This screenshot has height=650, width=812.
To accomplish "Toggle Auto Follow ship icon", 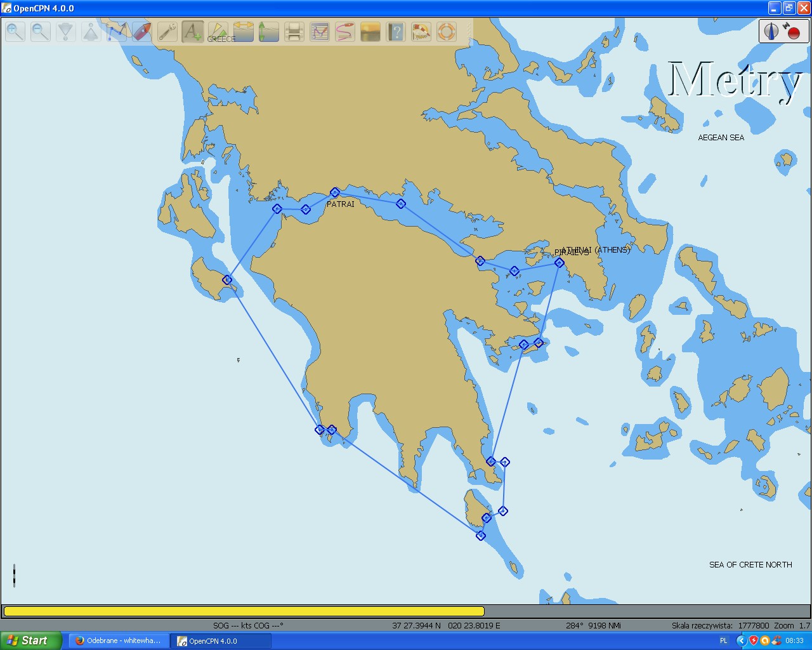I will (142, 31).
